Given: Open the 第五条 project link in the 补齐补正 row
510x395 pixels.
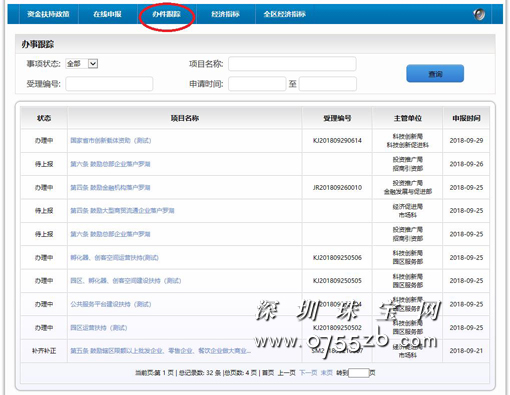Looking at the screenshot, I should tap(160, 351).
